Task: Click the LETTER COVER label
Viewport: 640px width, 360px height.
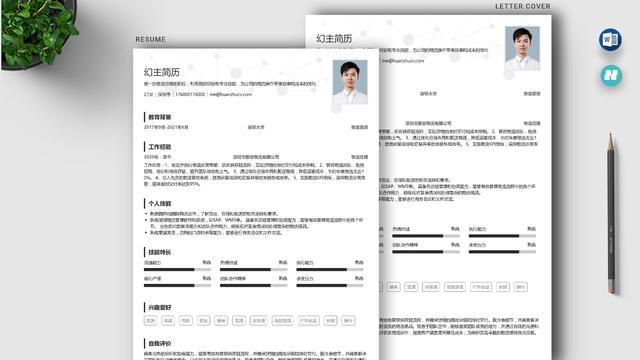Action: tap(523, 7)
